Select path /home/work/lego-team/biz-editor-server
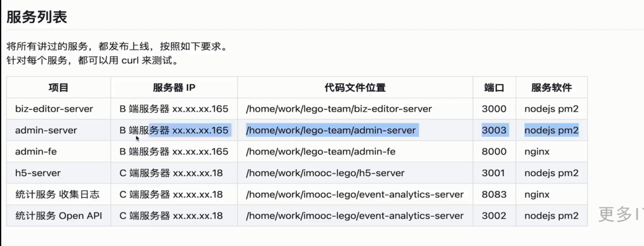This screenshot has width=644, height=246. 339,109
